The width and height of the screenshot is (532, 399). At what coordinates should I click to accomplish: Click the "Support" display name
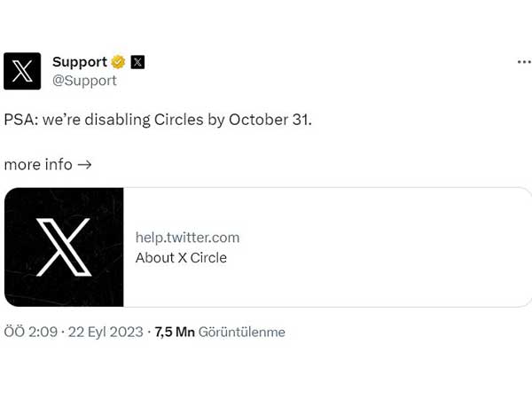point(79,62)
